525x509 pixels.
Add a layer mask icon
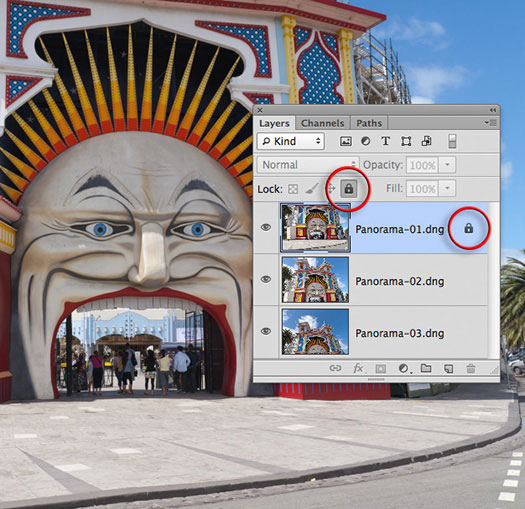pyautogui.click(x=380, y=369)
